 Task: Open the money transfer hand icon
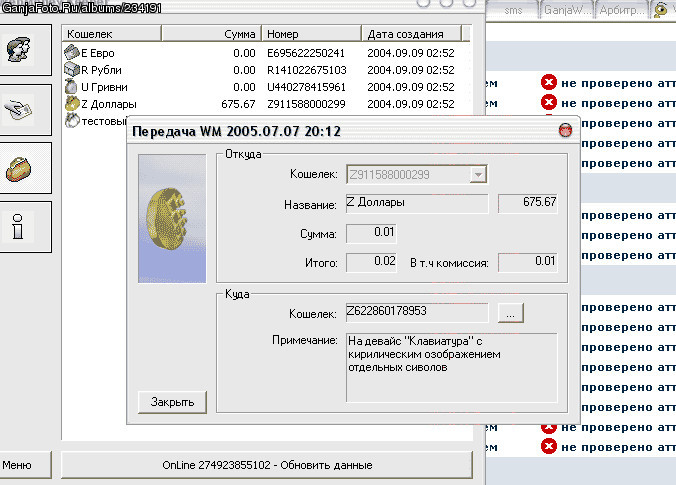coord(19,110)
